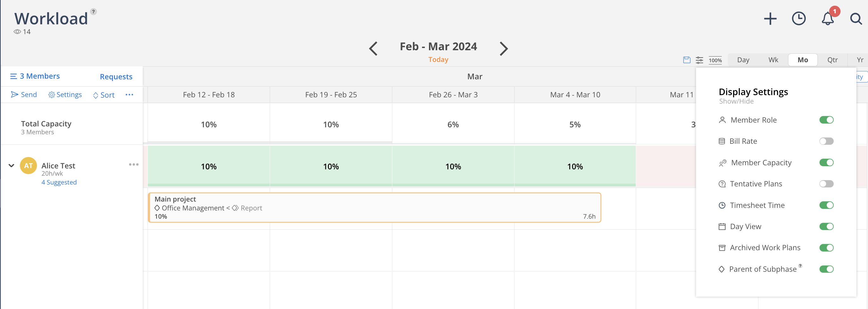Image resolution: width=868 pixels, height=309 pixels.
Task: Turn on Tentative Plans visibility
Action: (x=827, y=184)
